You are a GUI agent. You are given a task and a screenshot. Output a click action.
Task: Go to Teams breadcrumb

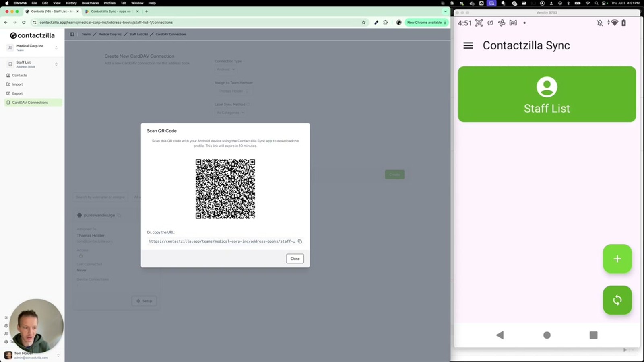click(x=86, y=34)
